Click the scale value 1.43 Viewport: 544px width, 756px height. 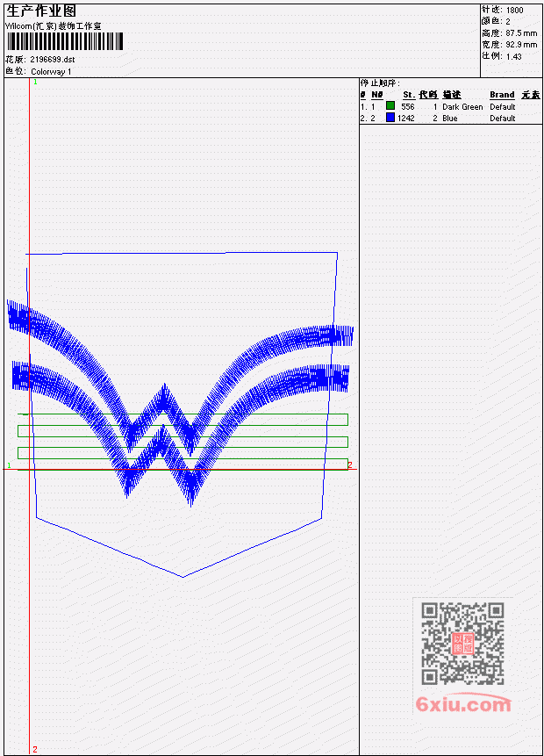click(x=513, y=56)
